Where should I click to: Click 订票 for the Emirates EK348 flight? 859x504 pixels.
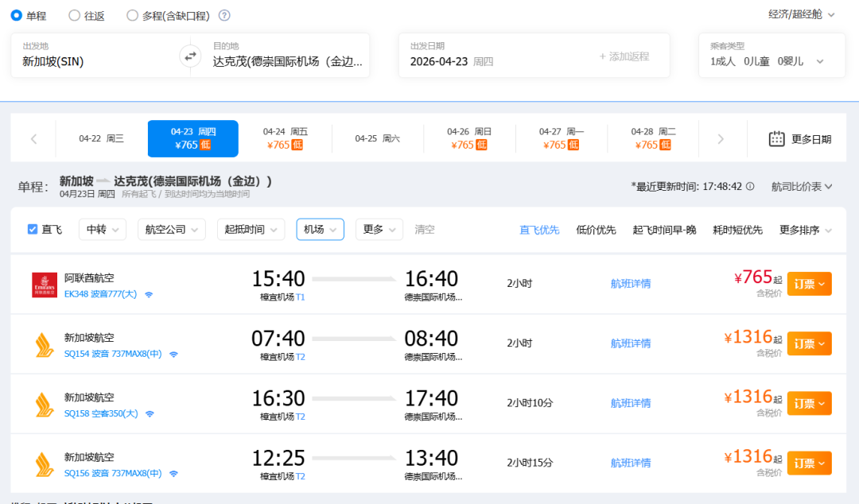point(809,284)
